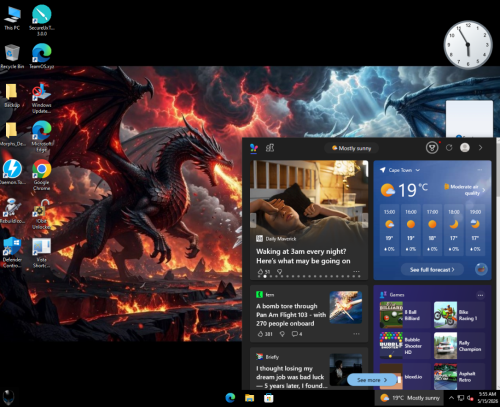Screen dimensions: 500x407
Task: Open more options on the weather card
Action: [x=480, y=170]
